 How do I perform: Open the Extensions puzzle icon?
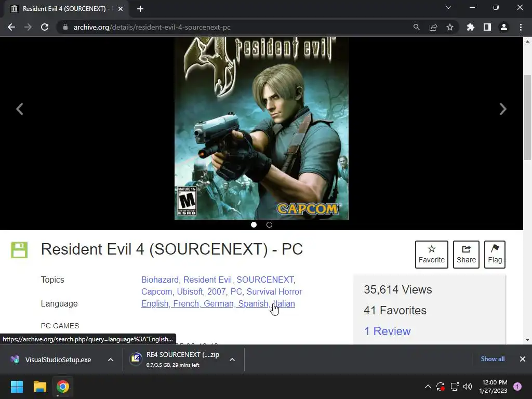(471, 27)
